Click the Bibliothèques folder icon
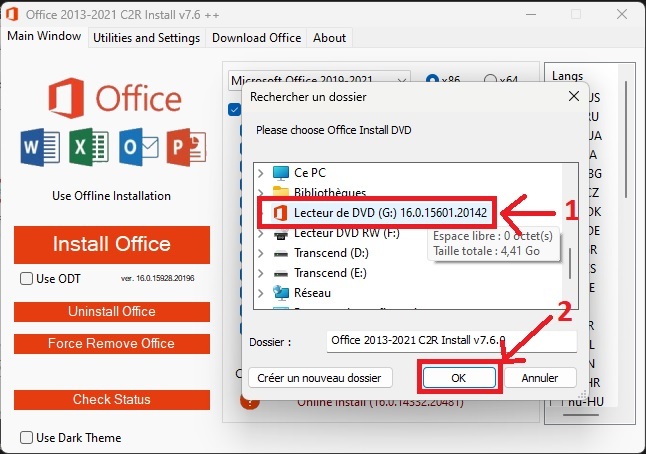Viewport: 646px width, 454px height. point(281,191)
